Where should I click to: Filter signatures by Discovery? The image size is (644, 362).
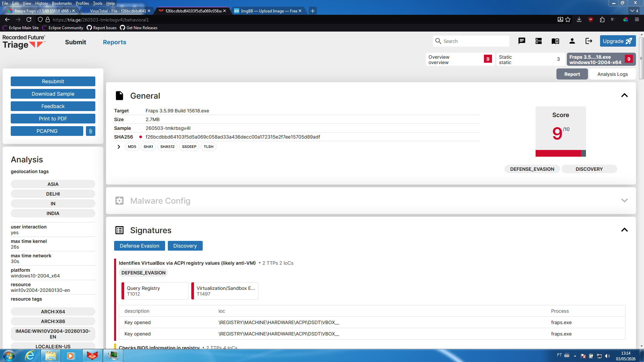(185, 246)
